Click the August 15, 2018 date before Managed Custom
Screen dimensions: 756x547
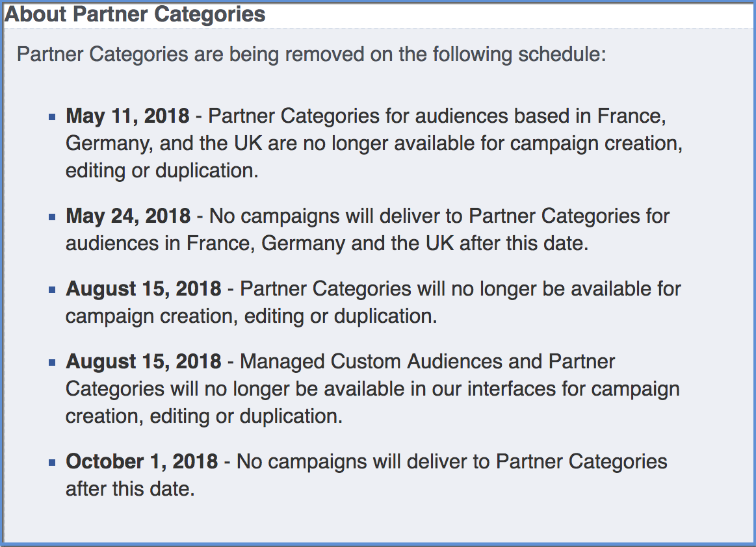(144, 362)
